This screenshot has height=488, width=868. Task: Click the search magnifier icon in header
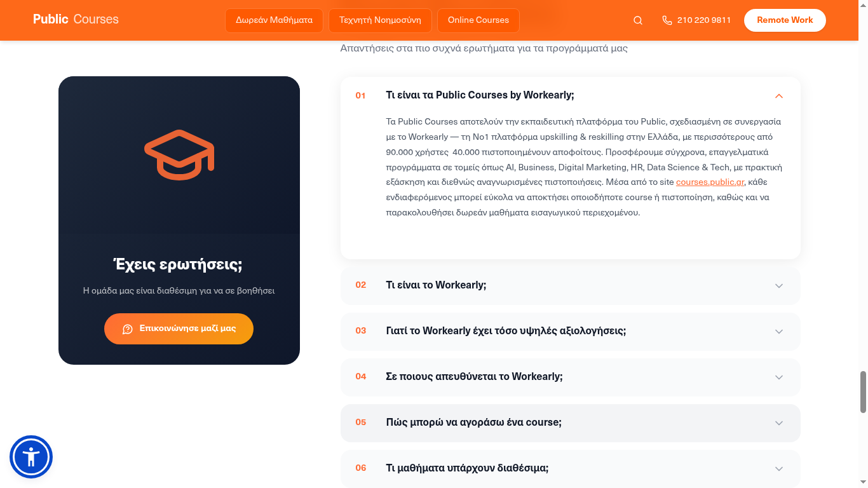pyautogui.click(x=638, y=20)
